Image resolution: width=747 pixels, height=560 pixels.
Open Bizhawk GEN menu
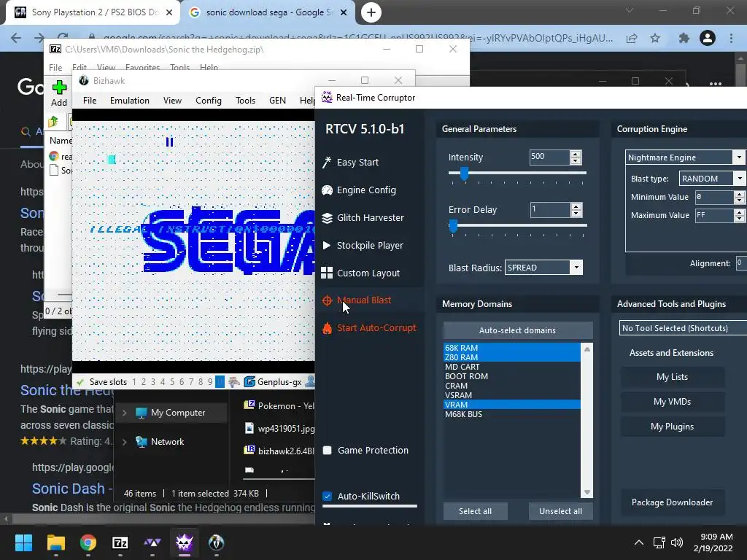277,101
